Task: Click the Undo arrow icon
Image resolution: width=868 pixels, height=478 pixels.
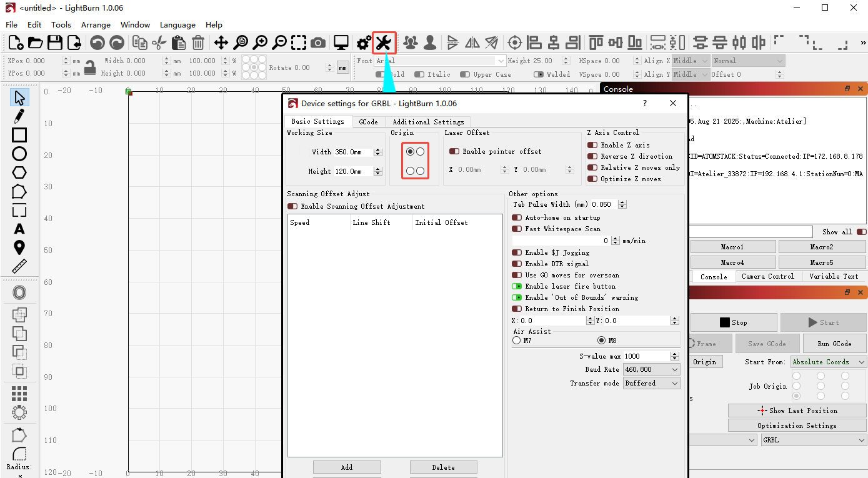Action: click(97, 42)
